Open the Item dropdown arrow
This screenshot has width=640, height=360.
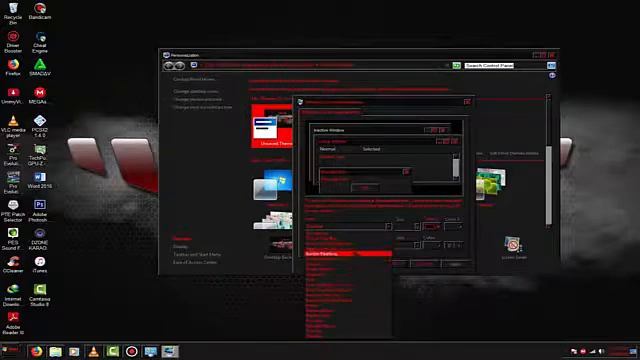pyautogui.click(x=389, y=226)
